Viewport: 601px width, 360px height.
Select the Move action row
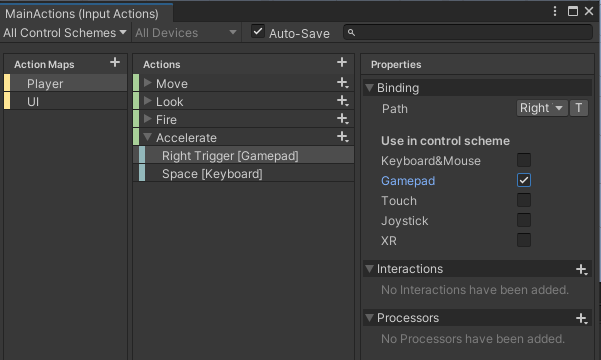pyautogui.click(x=243, y=83)
